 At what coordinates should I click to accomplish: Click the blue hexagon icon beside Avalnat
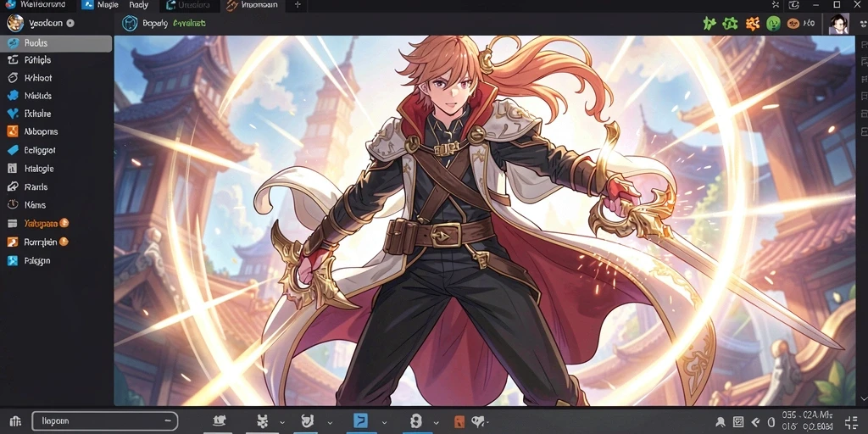point(130,23)
